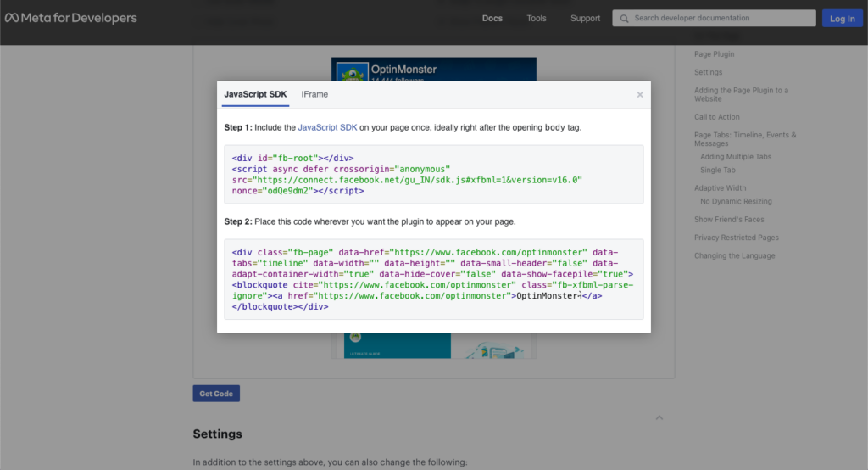
Task: Open No Dynamic Resizing sidebar link
Action: click(736, 201)
